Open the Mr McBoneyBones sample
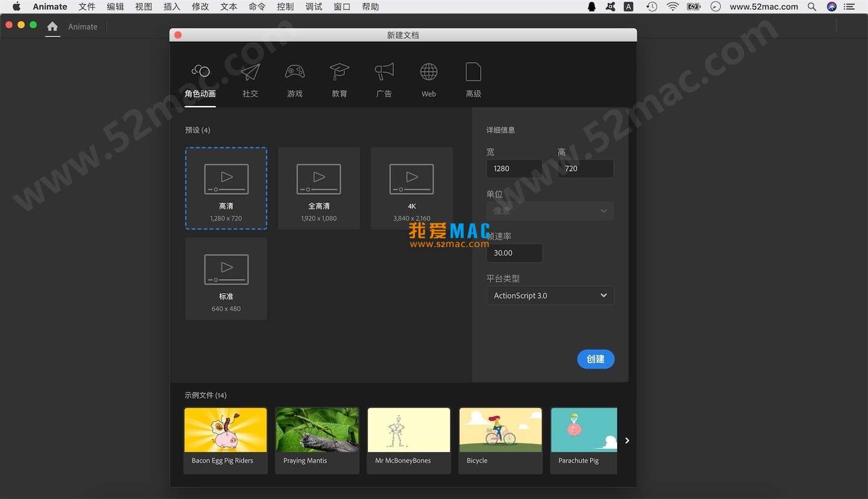 [x=409, y=441]
